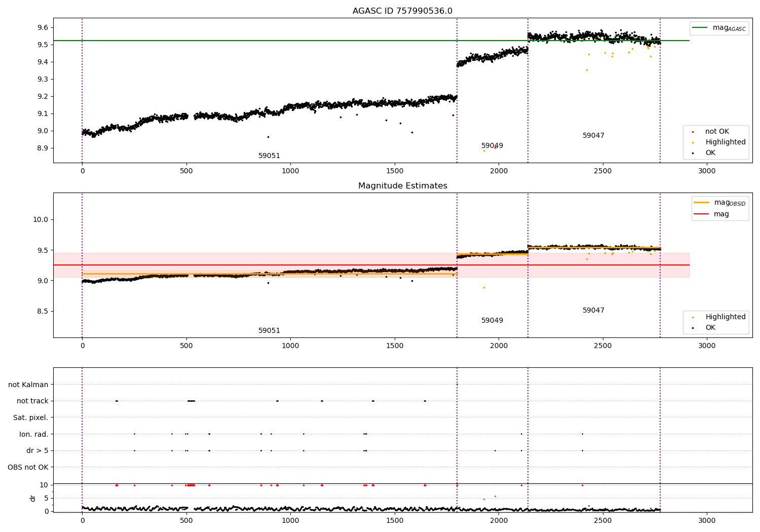This screenshot has height=532, width=760.
Task: Click the "9.0" y-axis tick in middle plot
Action: pos(43,281)
